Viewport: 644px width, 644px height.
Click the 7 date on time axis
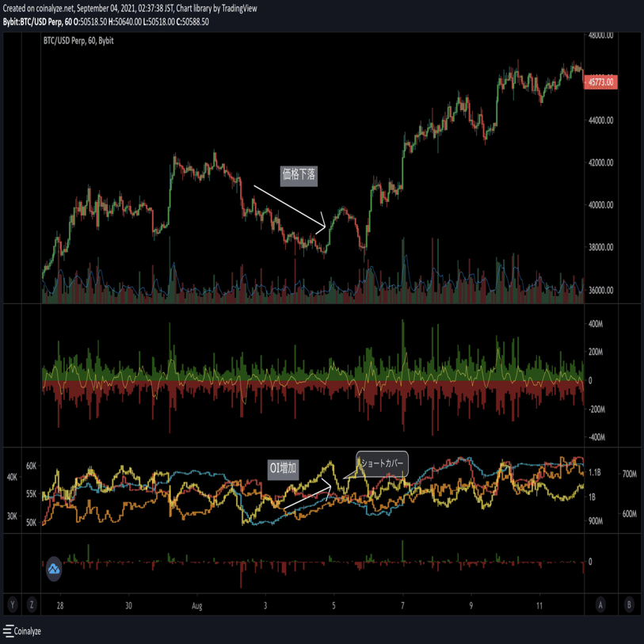[x=402, y=606]
